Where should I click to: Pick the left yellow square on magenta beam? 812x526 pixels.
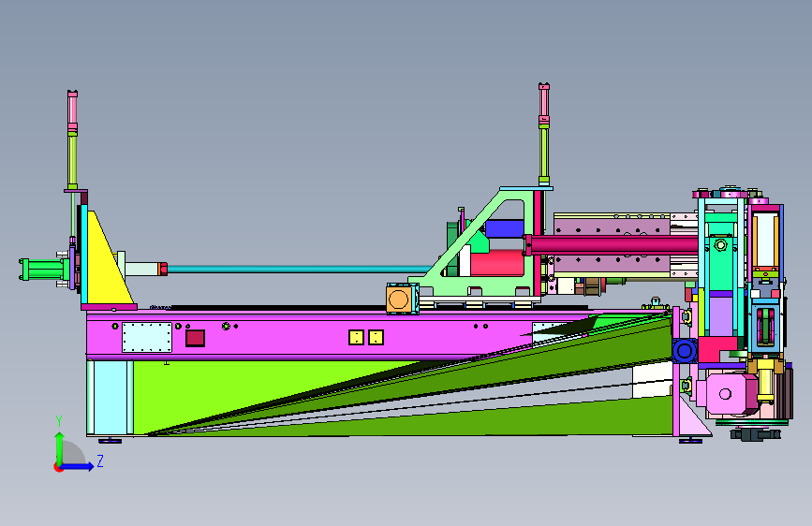pyautogui.click(x=356, y=338)
